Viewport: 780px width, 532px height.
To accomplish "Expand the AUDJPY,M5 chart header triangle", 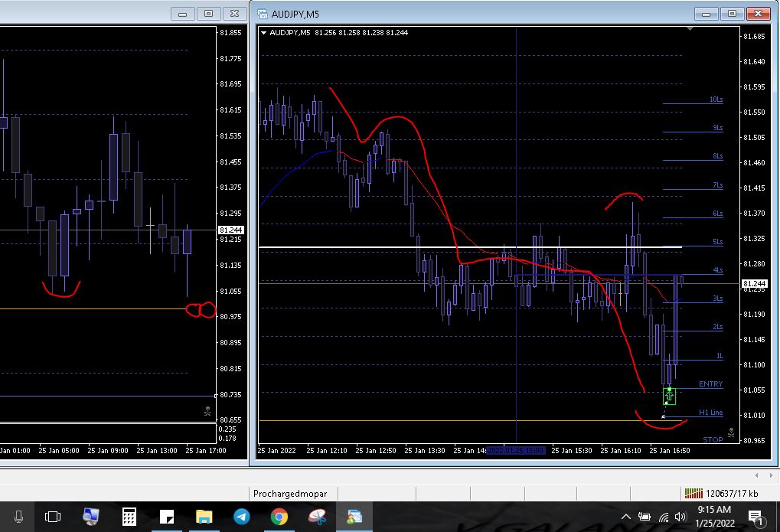I will [x=264, y=32].
